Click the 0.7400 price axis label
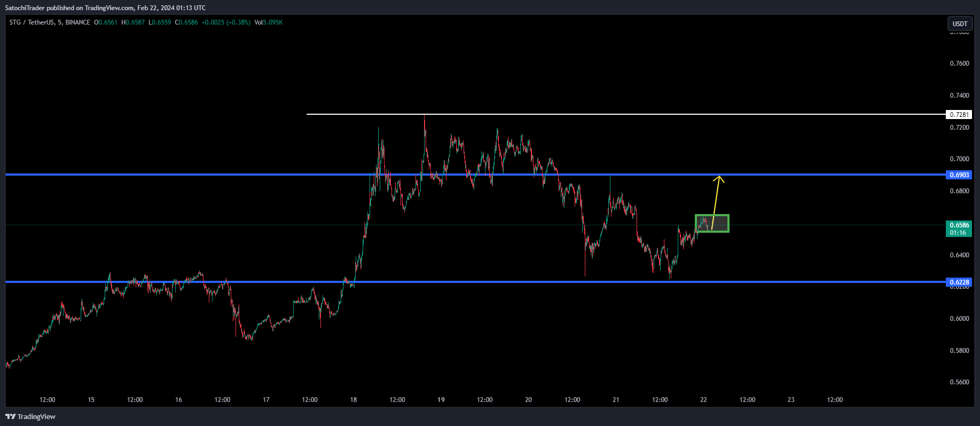The image size is (980, 426). click(x=959, y=96)
